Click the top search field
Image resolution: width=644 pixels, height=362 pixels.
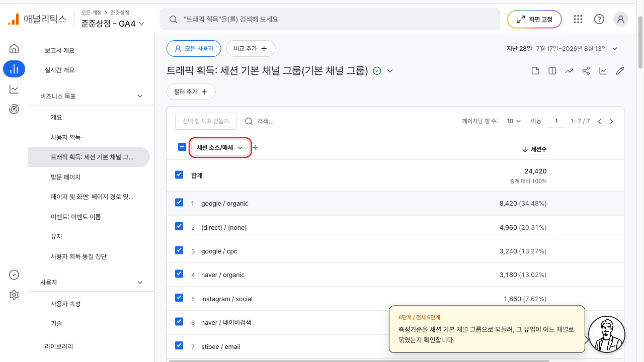pos(330,19)
